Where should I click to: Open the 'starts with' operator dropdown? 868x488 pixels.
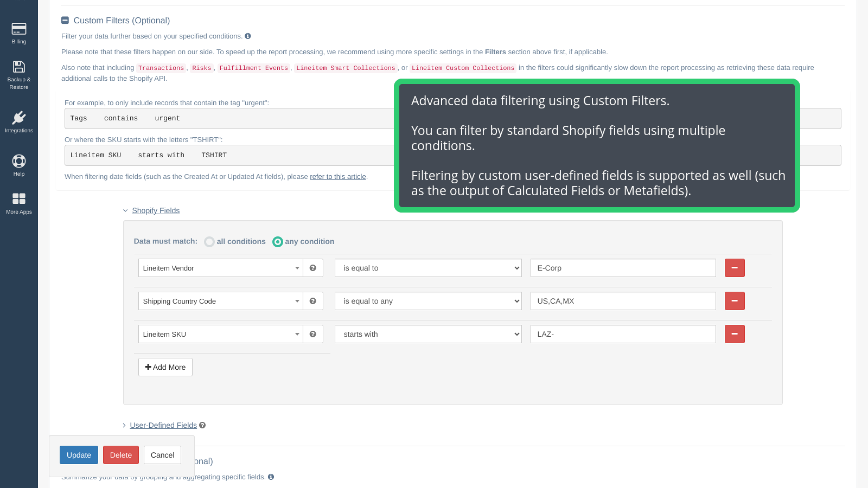(428, 334)
